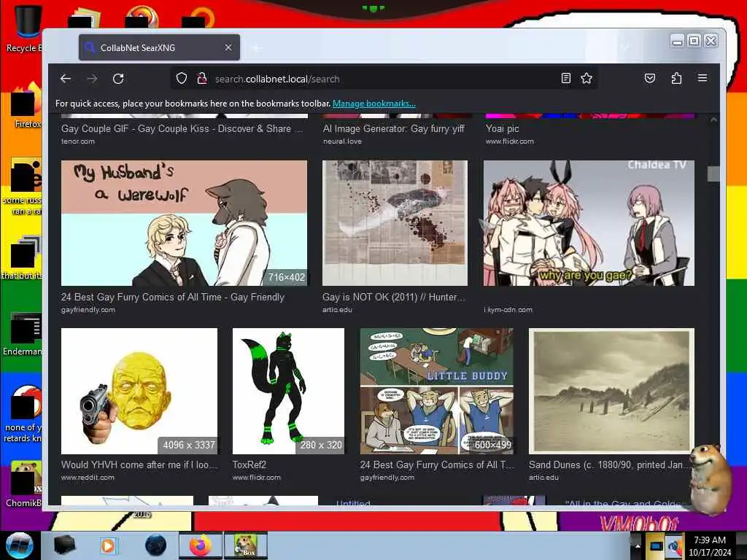Show hidden system tray icons arrow

[638, 545]
